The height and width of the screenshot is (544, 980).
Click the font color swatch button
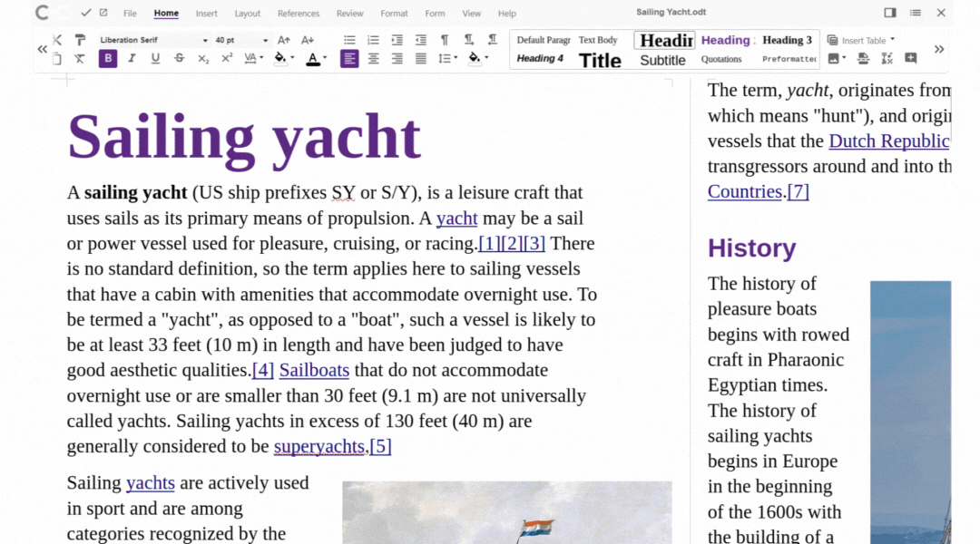click(312, 58)
